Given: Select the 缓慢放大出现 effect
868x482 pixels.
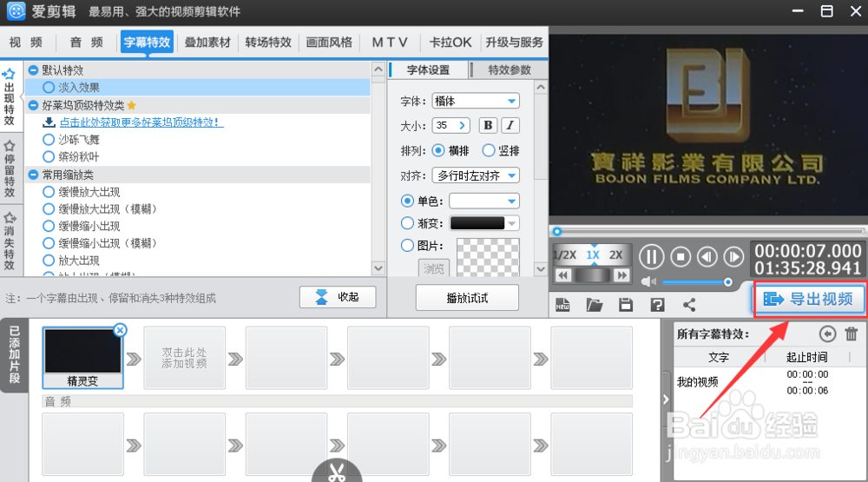Looking at the screenshot, I should coord(49,192).
